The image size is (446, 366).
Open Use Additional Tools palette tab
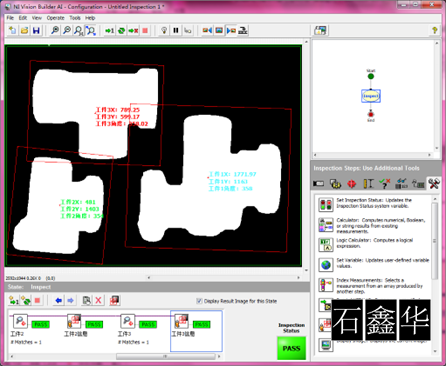tap(434, 183)
